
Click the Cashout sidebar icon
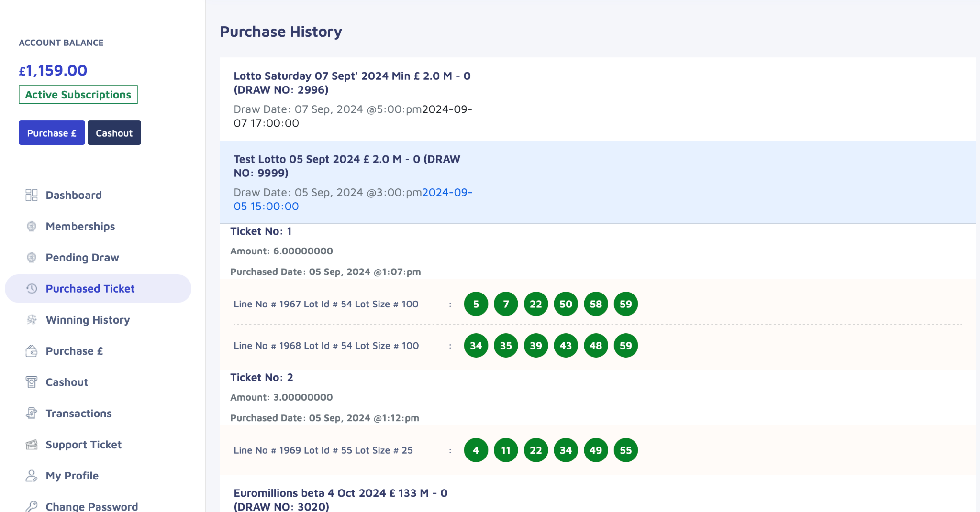pos(32,382)
